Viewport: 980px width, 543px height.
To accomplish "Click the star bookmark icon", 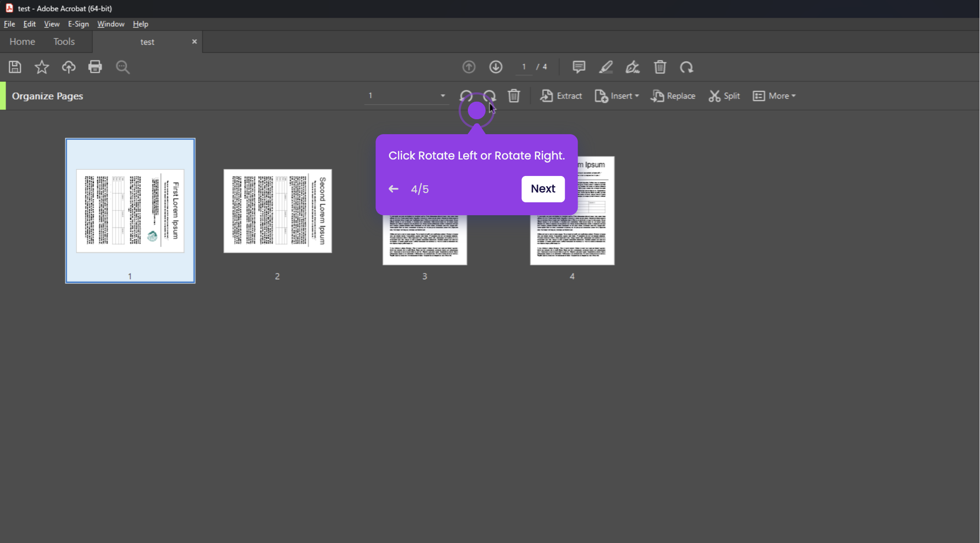I will coord(42,67).
